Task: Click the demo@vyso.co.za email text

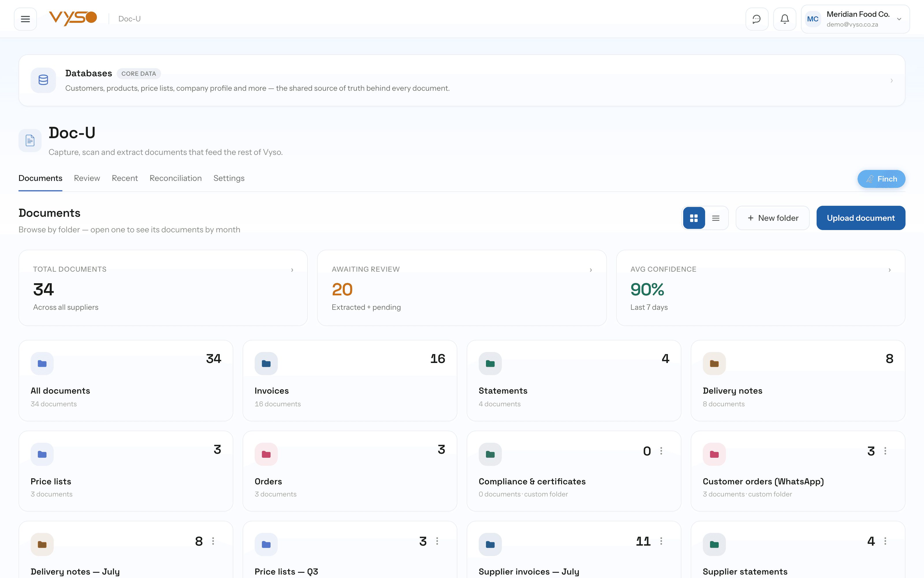Action: 852,25
